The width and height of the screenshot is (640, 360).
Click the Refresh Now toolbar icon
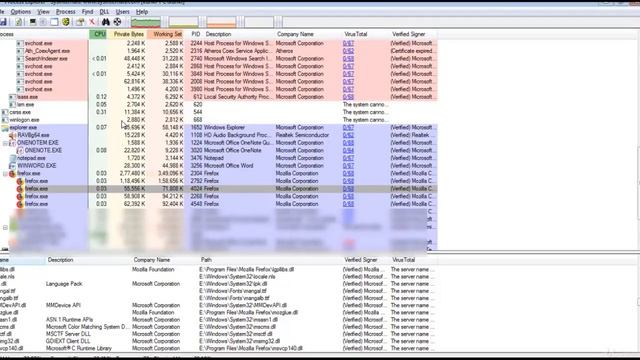click(x=19, y=22)
